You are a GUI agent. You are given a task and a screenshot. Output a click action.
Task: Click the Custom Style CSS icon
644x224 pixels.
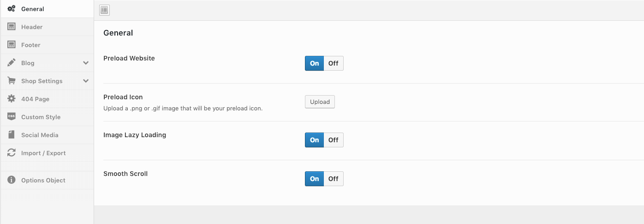(x=12, y=117)
